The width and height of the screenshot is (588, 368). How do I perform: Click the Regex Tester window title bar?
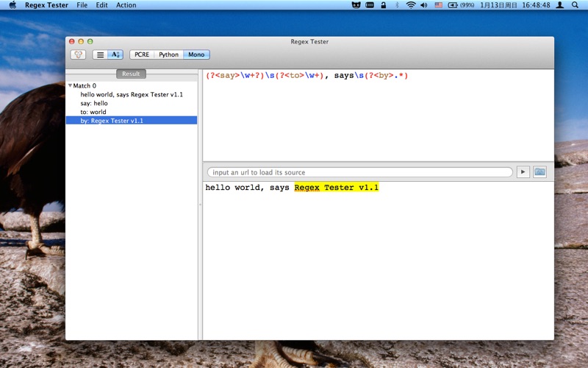point(309,42)
